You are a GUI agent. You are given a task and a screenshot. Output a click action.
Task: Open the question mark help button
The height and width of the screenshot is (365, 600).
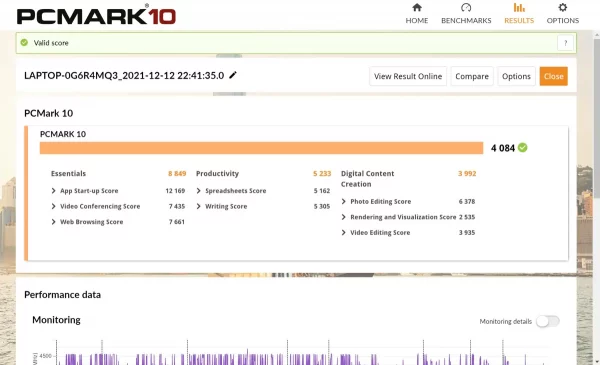pos(565,43)
